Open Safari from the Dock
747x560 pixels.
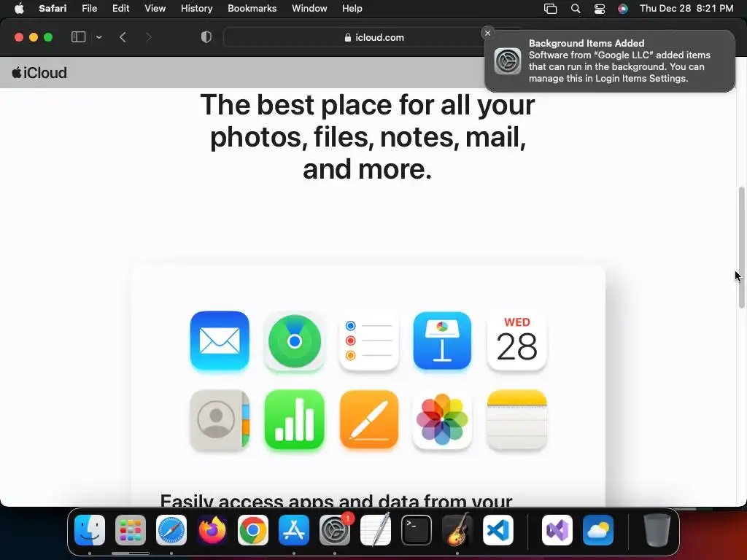point(171,530)
